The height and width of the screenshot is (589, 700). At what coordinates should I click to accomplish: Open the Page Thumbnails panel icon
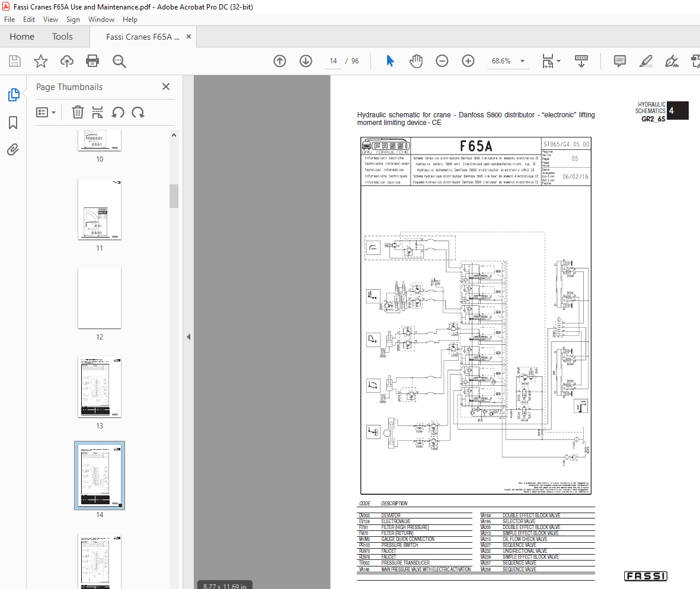click(12, 94)
